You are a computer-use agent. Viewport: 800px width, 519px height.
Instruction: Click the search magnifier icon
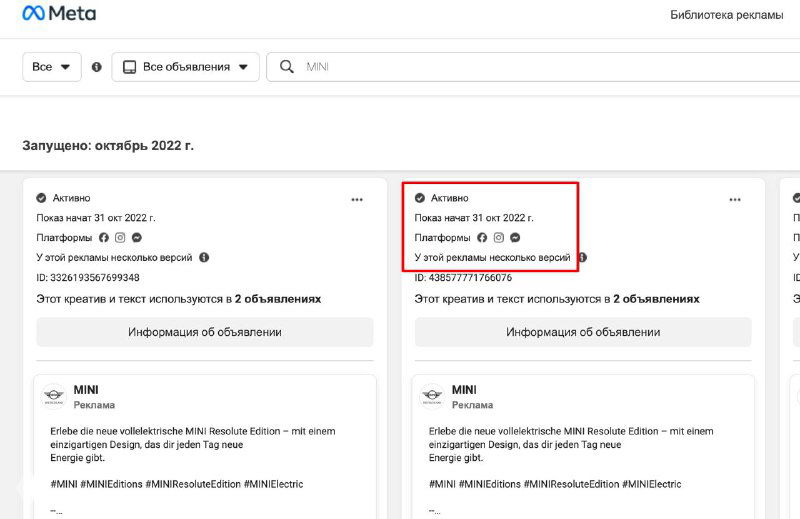point(286,67)
